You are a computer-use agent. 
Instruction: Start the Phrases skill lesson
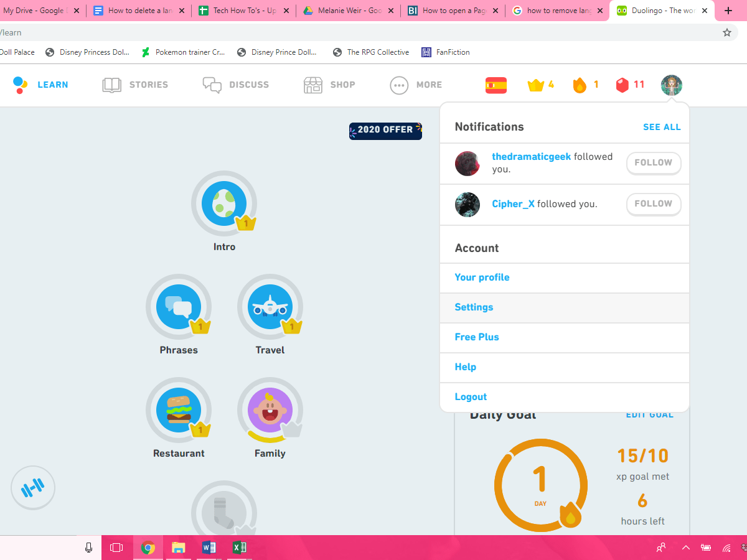pos(179,307)
